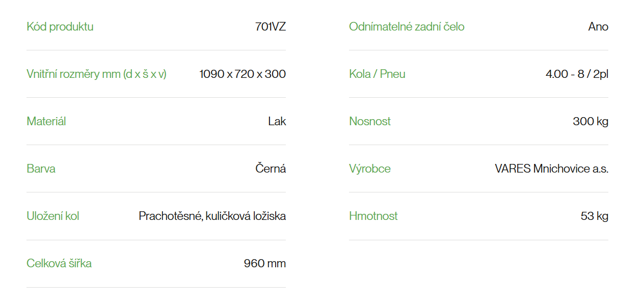Click the 300 kg load capacity value
Screen dimensions: 644x308
[591, 121]
